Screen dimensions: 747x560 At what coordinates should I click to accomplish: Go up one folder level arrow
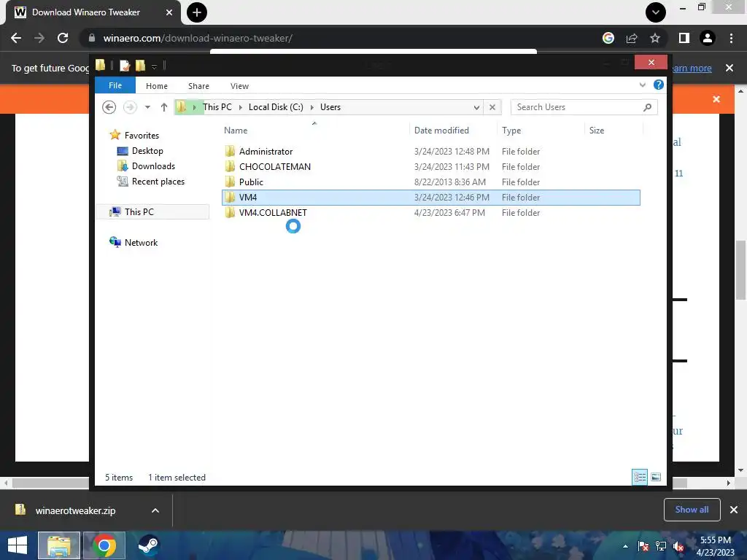tap(164, 107)
